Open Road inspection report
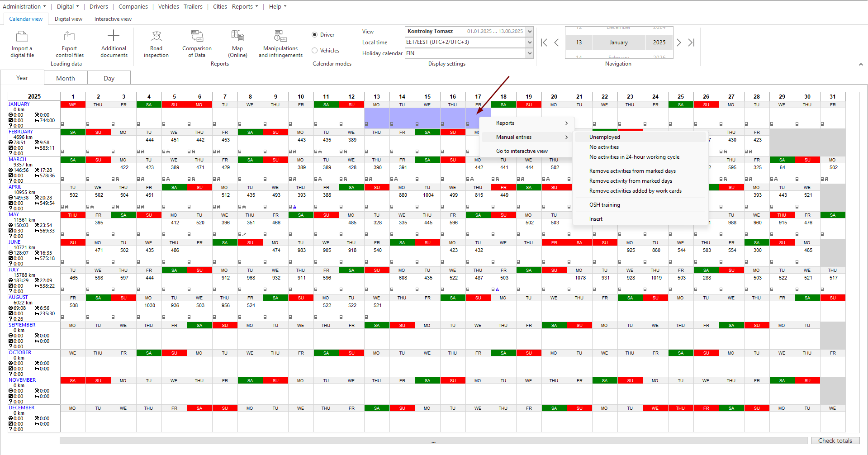The width and height of the screenshot is (868, 455). pyautogui.click(x=156, y=44)
